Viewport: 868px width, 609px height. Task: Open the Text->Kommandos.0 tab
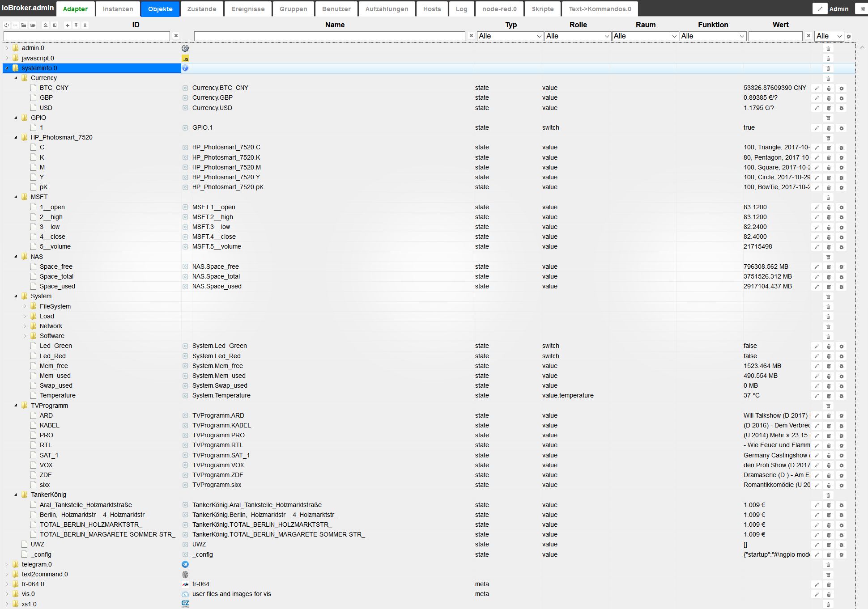[x=600, y=9]
